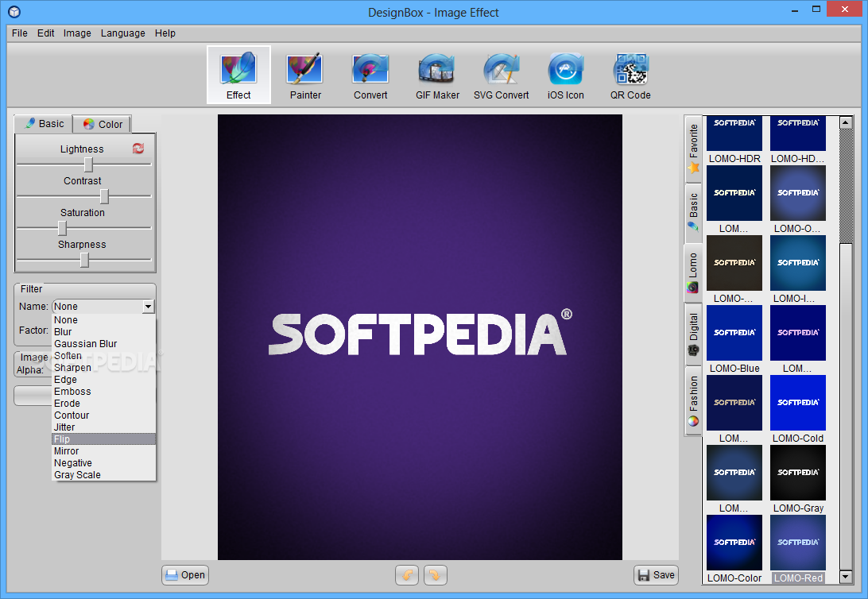This screenshot has height=599, width=868.
Task: Click the effects list scroll up arrow
Action: (x=845, y=123)
